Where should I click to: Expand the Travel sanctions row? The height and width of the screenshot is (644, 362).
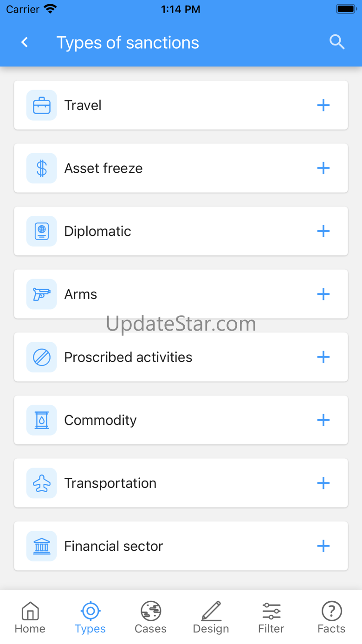(323, 105)
